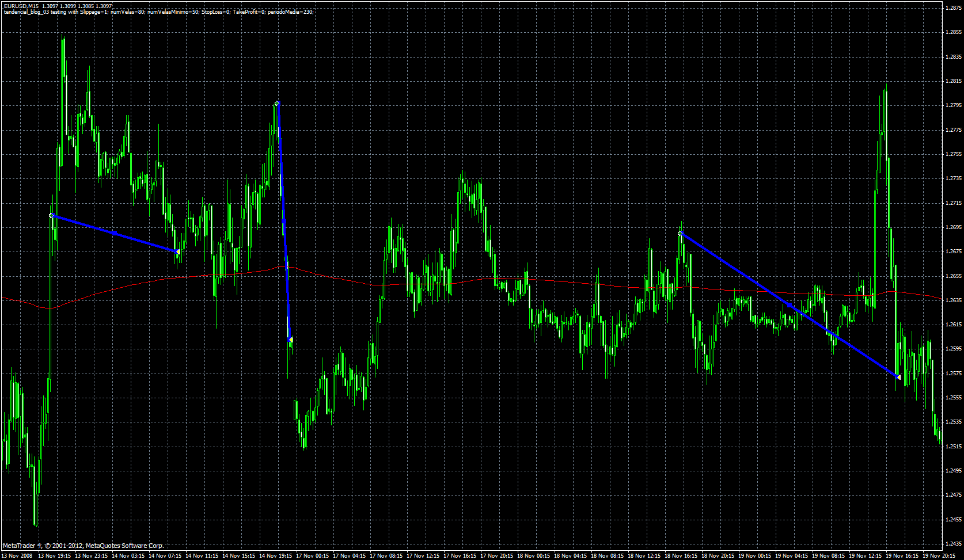Click the 18 Nov 00:15 time axis label
The width and height of the screenshot is (964, 560).
534,556
